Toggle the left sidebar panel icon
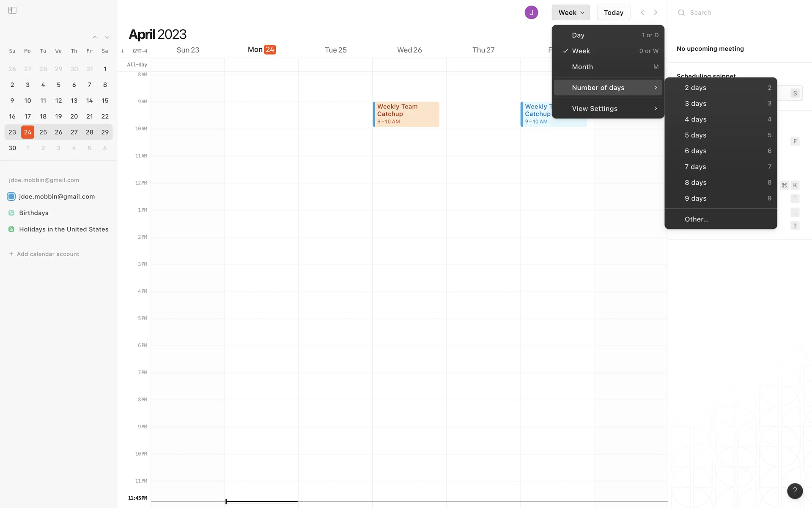This screenshot has width=812, height=508. pos(12,10)
